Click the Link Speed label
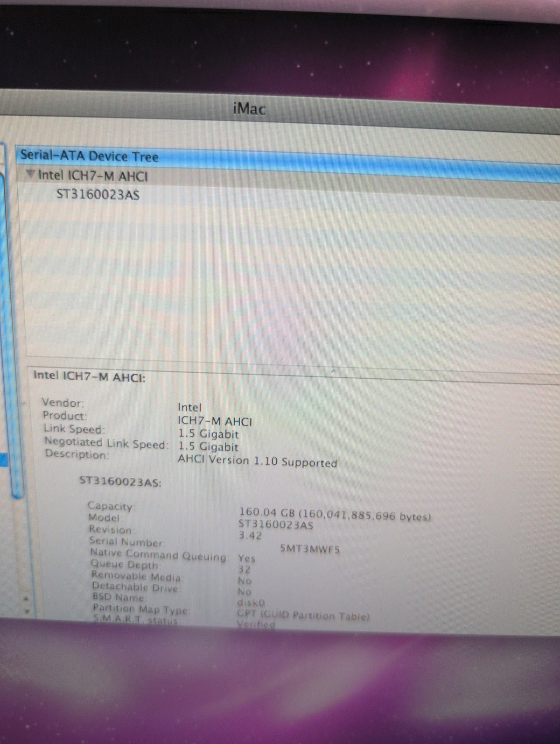Screen dimensions: 560x744 [x=74, y=428]
